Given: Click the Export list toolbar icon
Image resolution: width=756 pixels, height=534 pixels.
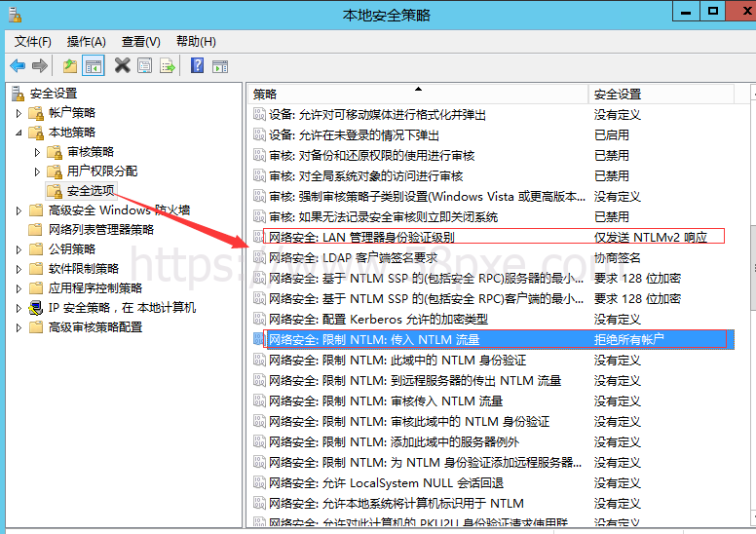Looking at the screenshot, I should pos(168,65).
